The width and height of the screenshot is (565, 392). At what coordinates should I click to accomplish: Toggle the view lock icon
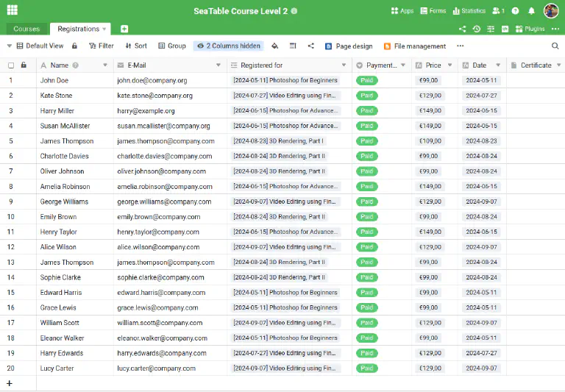(74, 46)
